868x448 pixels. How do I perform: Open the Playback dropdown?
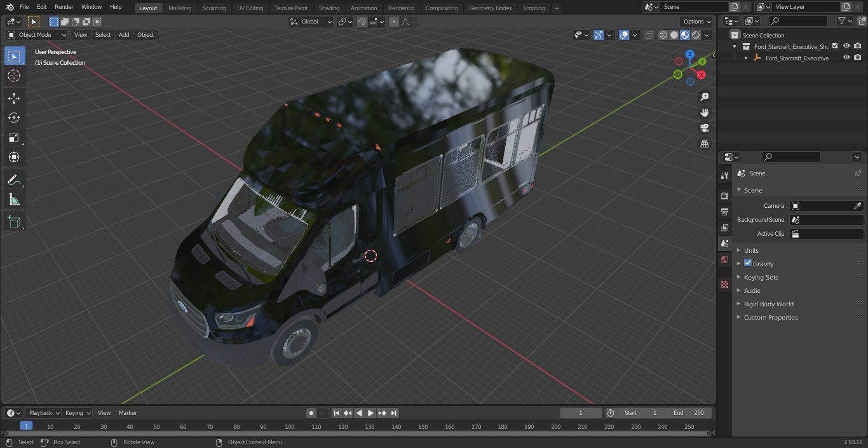coord(43,413)
